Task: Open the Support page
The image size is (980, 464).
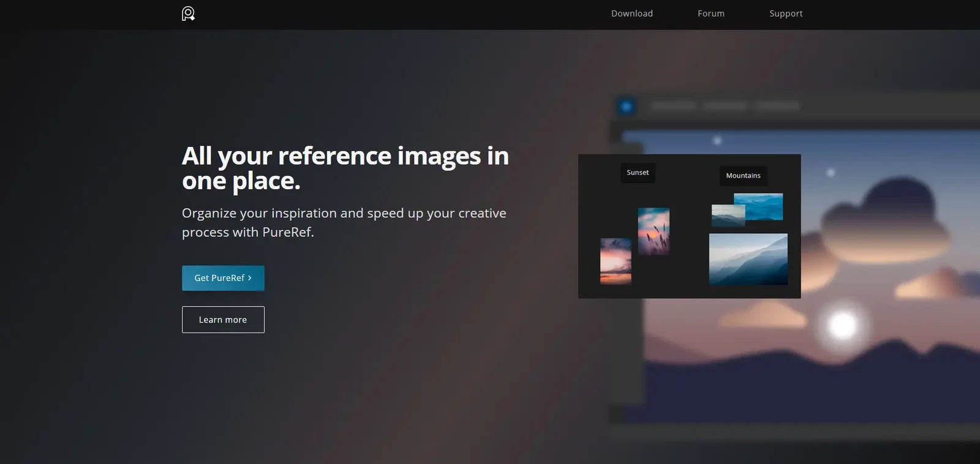Action: coord(786,13)
